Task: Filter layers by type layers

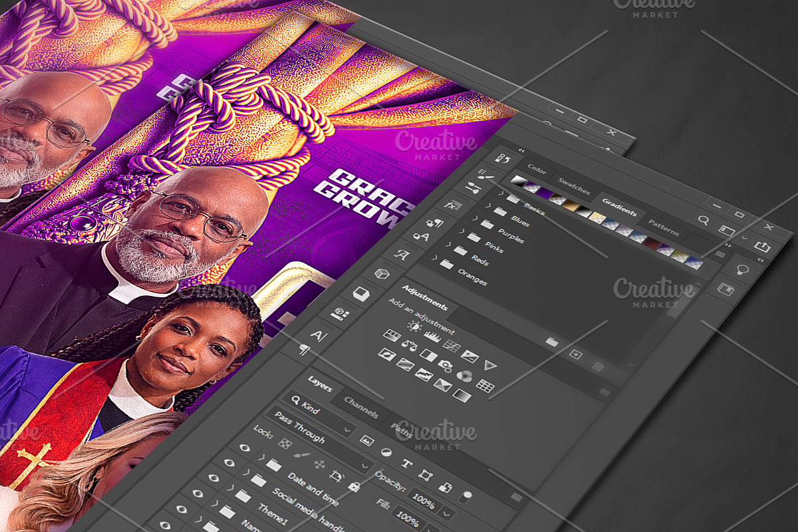Action: [x=406, y=464]
